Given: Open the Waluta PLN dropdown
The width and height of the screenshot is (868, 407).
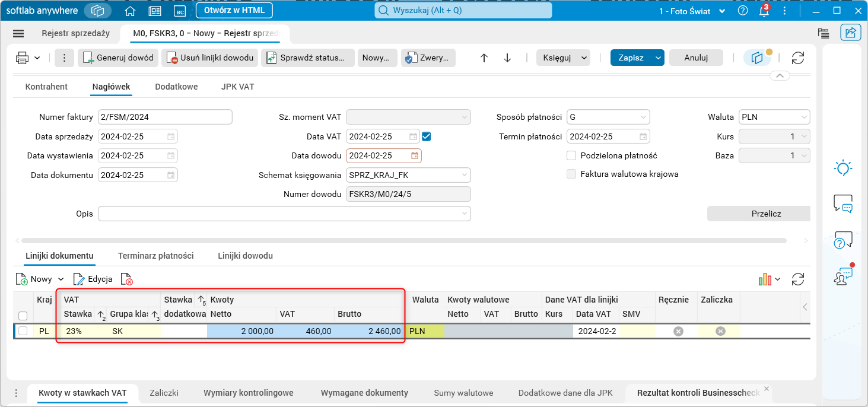Looking at the screenshot, I should (x=804, y=117).
